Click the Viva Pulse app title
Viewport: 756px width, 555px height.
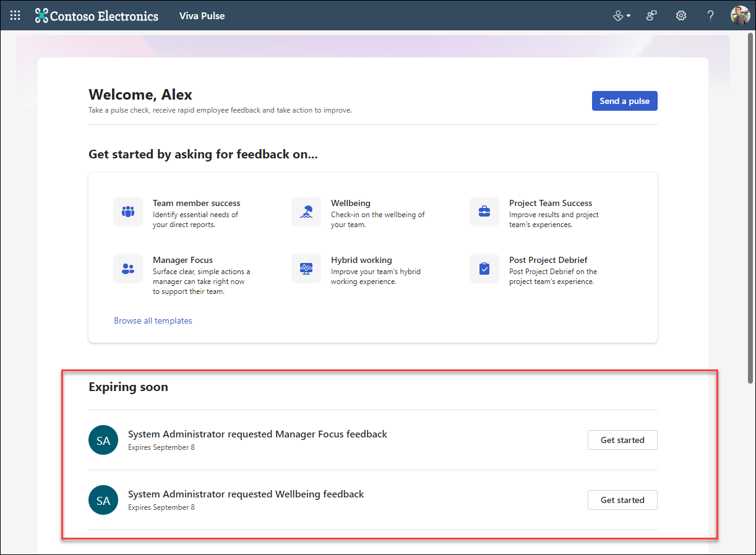[x=202, y=15]
